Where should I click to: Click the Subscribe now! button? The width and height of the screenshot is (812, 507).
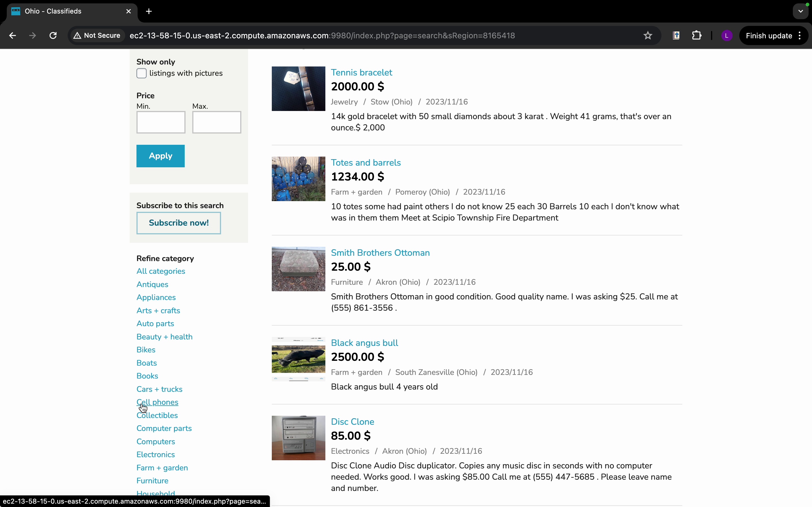click(x=178, y=223)
